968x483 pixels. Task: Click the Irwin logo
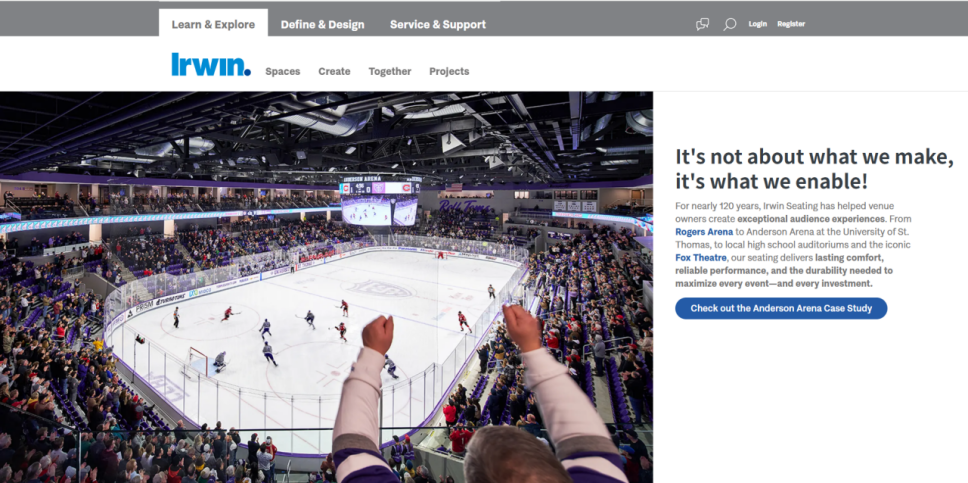211,65
